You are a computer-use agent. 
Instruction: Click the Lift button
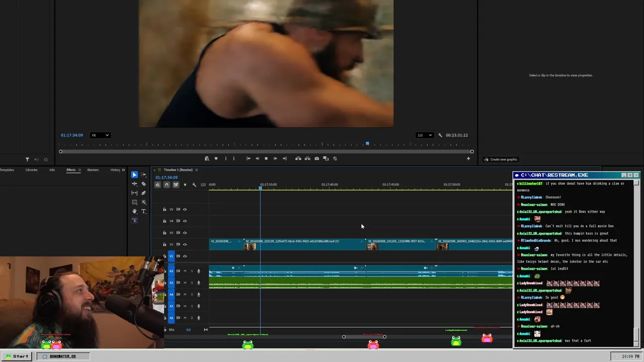point(298,158)
